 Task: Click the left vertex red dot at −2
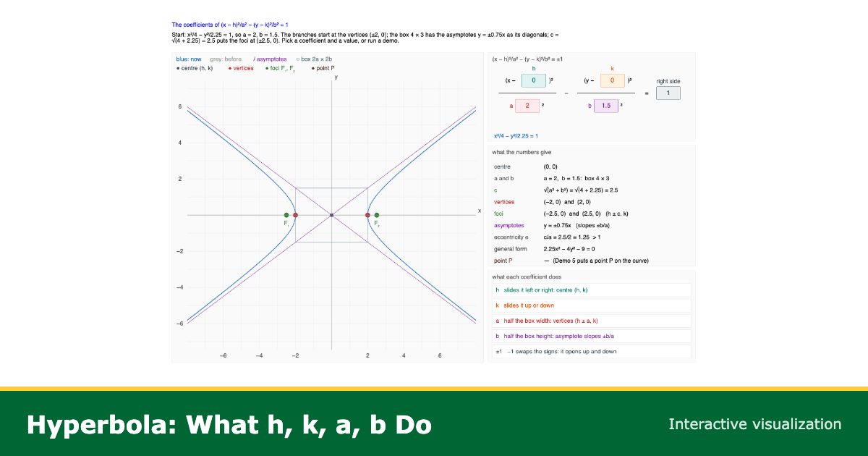tap(295, 215)
